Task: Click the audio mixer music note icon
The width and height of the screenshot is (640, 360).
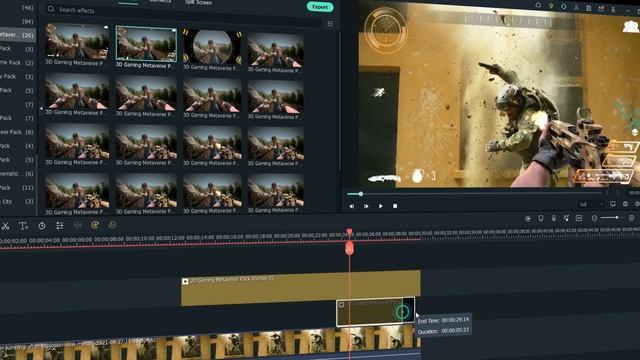Action: point(566,218)
